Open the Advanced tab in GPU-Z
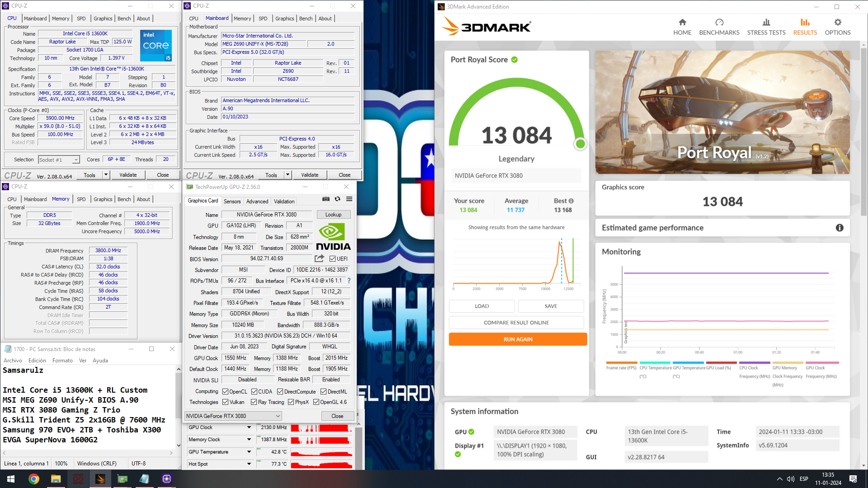The width and height of the screenshot is (868, 488). click(x=257, y=202)
